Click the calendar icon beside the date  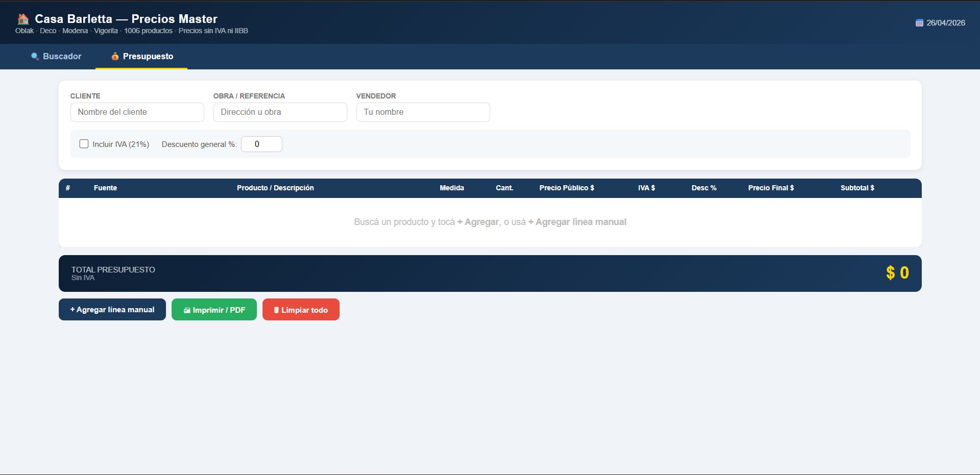coord(919,23)
